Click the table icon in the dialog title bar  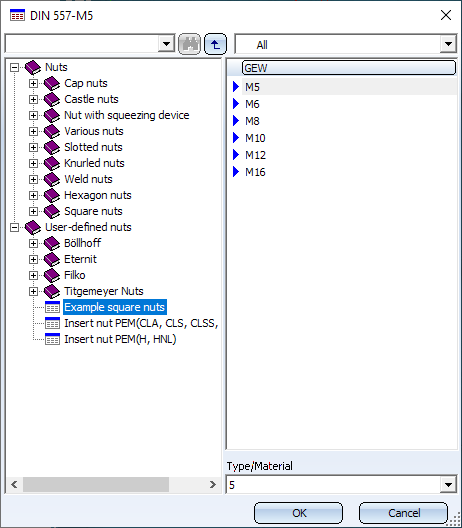17,15
